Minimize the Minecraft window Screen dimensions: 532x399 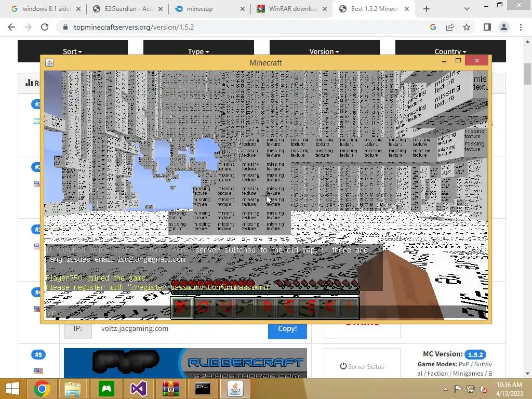click(444, 61)
